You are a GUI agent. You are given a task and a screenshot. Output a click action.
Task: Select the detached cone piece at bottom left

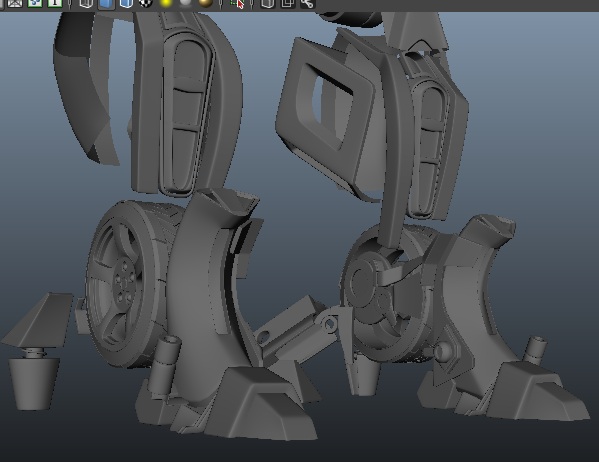(x=34, y=383)
